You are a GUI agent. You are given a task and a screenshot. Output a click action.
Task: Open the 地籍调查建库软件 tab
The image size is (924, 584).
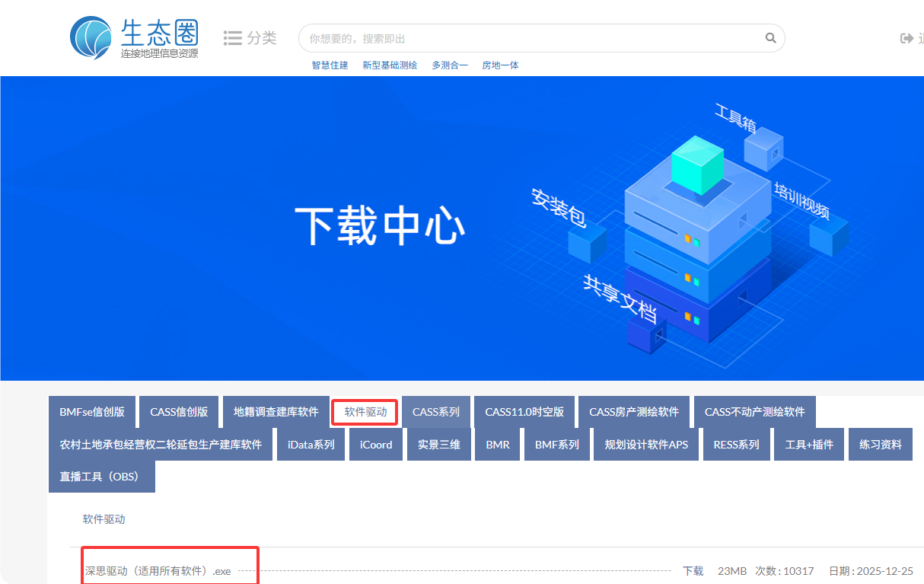[x=276, y=412]
